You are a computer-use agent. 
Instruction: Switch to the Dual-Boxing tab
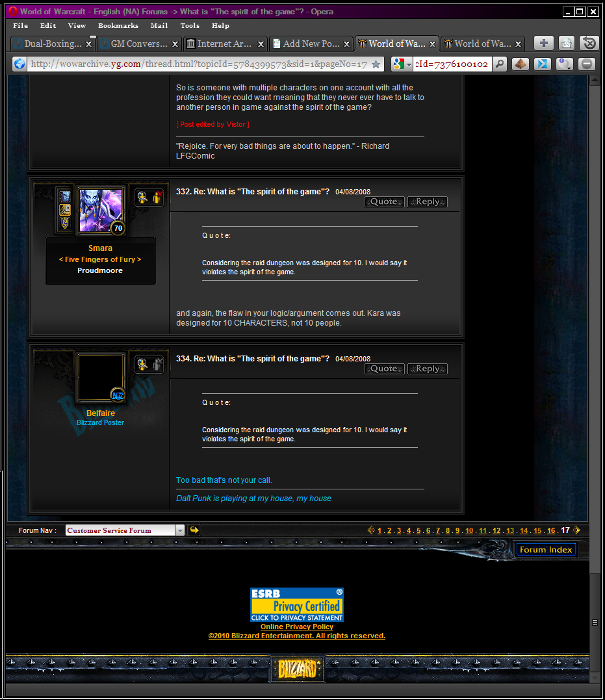[x=53, y=44]
